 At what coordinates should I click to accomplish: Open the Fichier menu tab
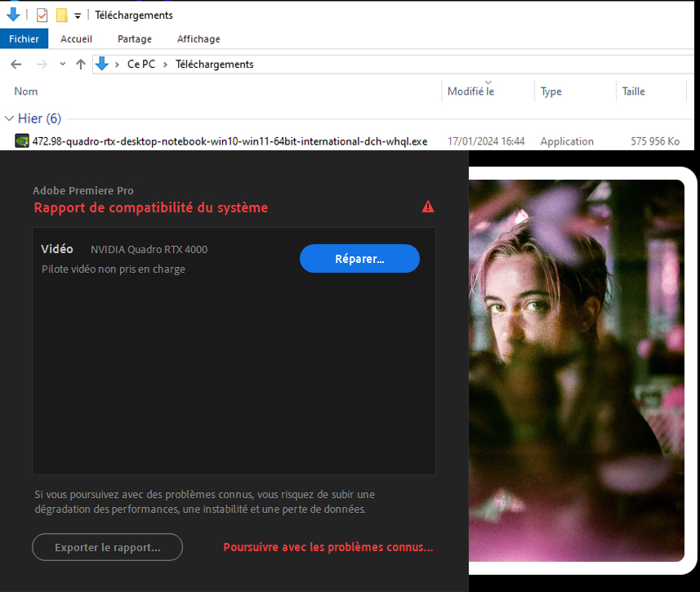coord(25,39)
